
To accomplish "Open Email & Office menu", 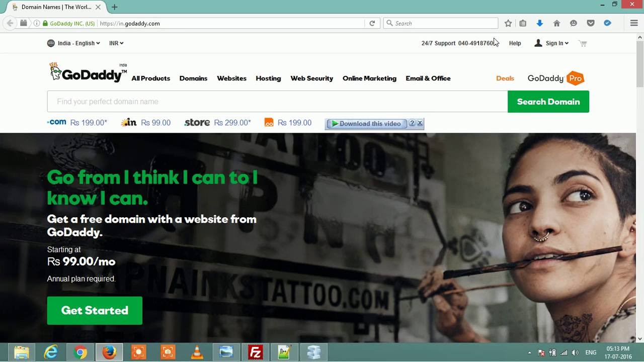I will tap(428, 78).
